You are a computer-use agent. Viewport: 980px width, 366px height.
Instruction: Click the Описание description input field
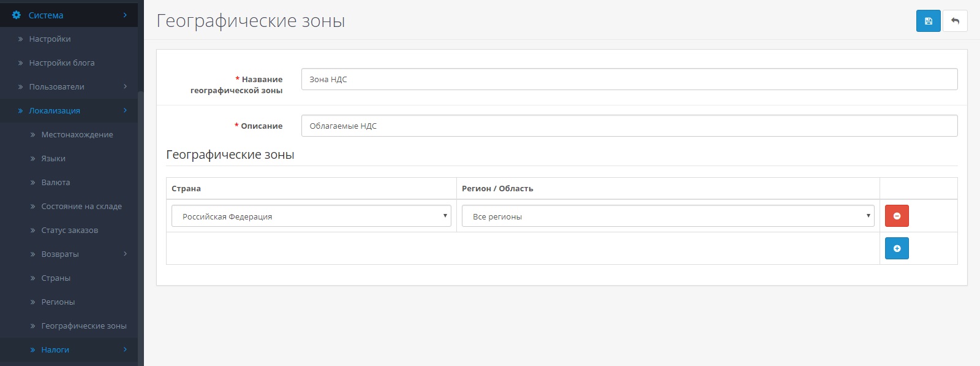[629, 126]
